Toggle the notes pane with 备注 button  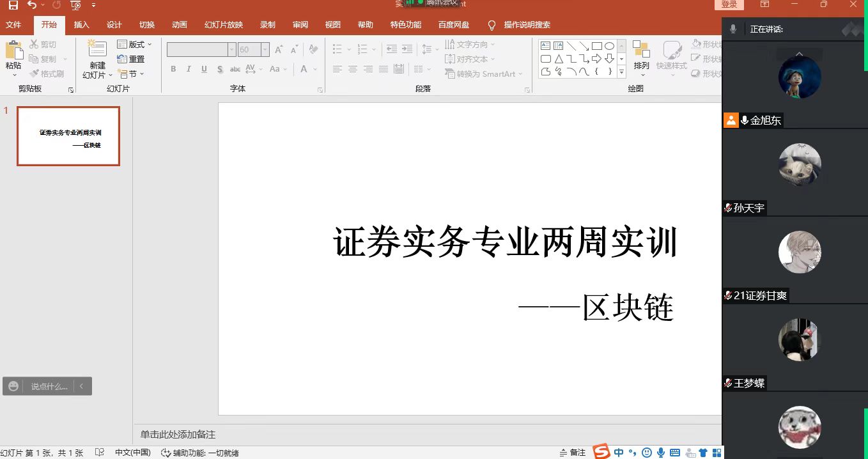[572, 453]
